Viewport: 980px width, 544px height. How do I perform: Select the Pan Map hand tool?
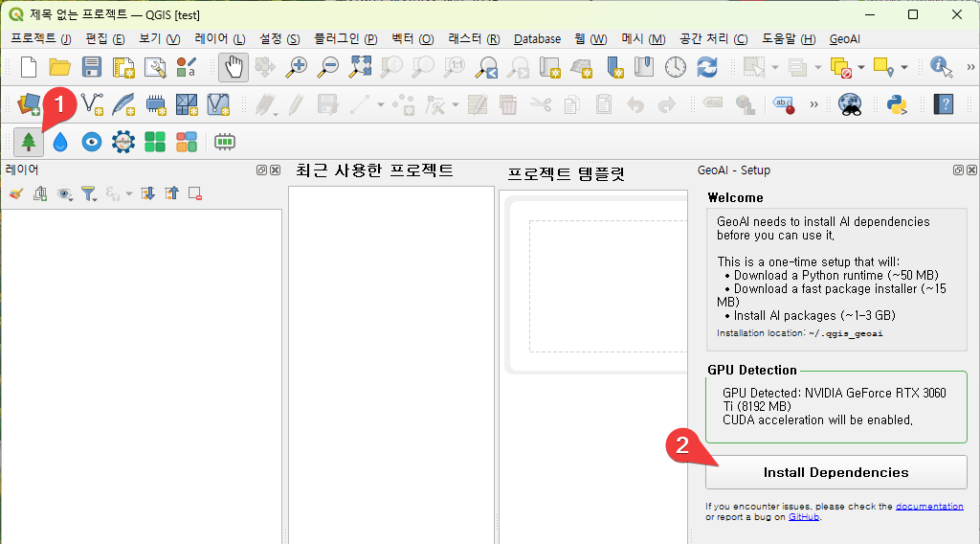coord(234,67)
